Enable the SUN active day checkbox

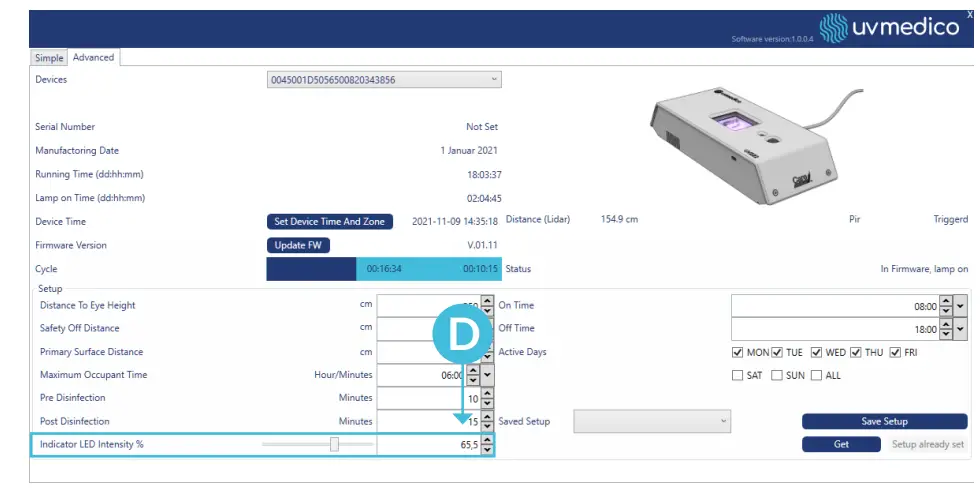(x=777, y=375)
